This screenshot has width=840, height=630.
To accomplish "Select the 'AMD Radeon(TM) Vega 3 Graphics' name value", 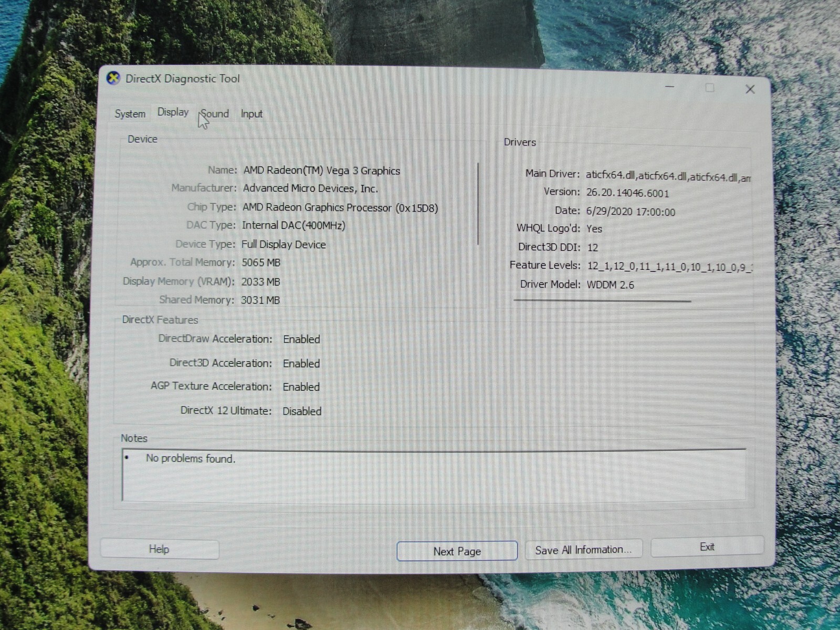I will (322, 171).
